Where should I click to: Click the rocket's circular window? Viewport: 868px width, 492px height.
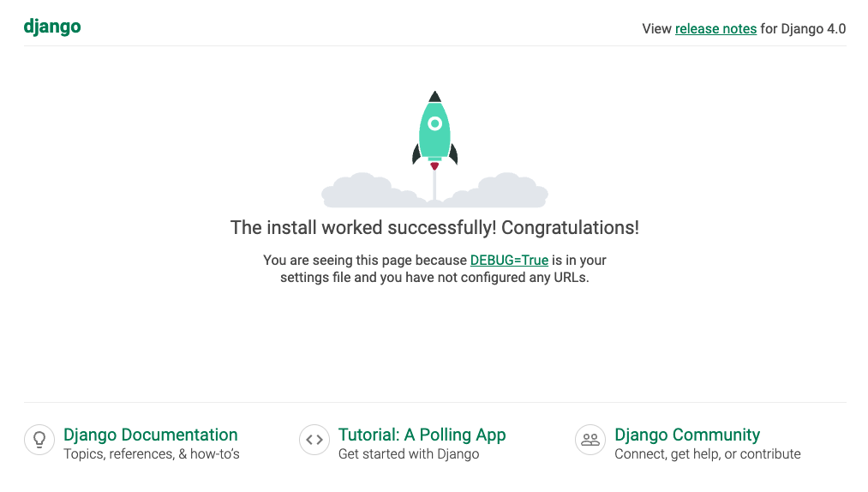(434, 124)
